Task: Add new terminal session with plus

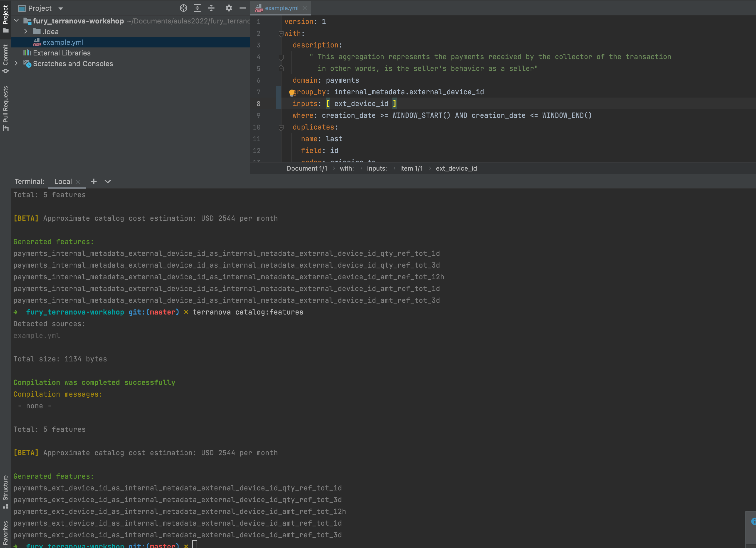Action: point(94,181)
